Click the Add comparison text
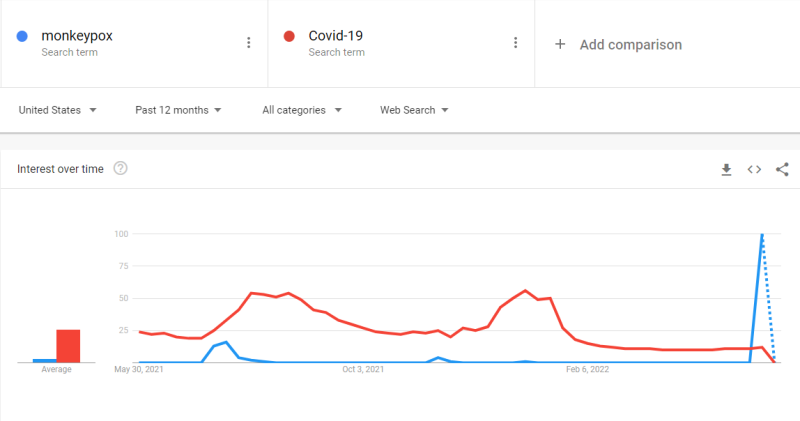Image resolution: width=800 pixels, height=421 pixels. [x=631, y=45]
